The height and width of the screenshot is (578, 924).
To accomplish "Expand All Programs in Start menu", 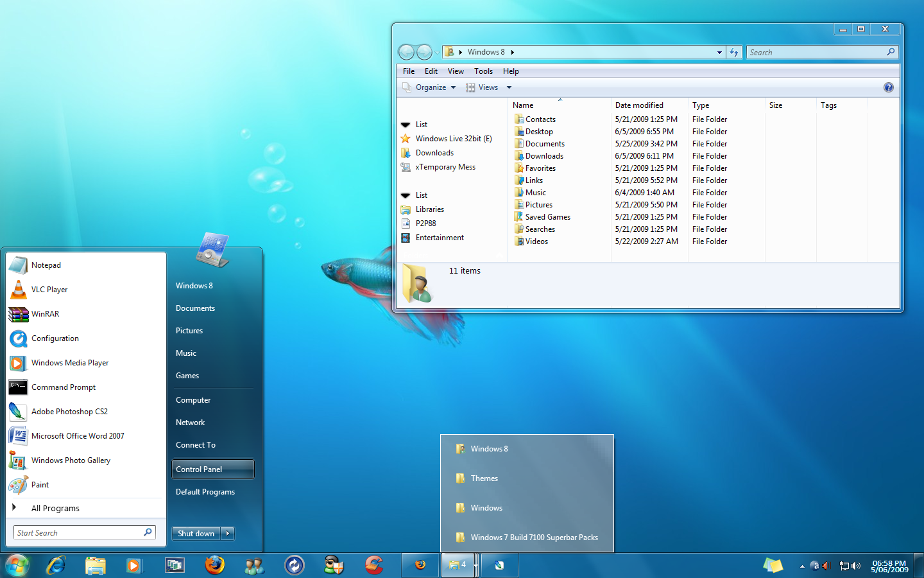I will click(86, 508).
